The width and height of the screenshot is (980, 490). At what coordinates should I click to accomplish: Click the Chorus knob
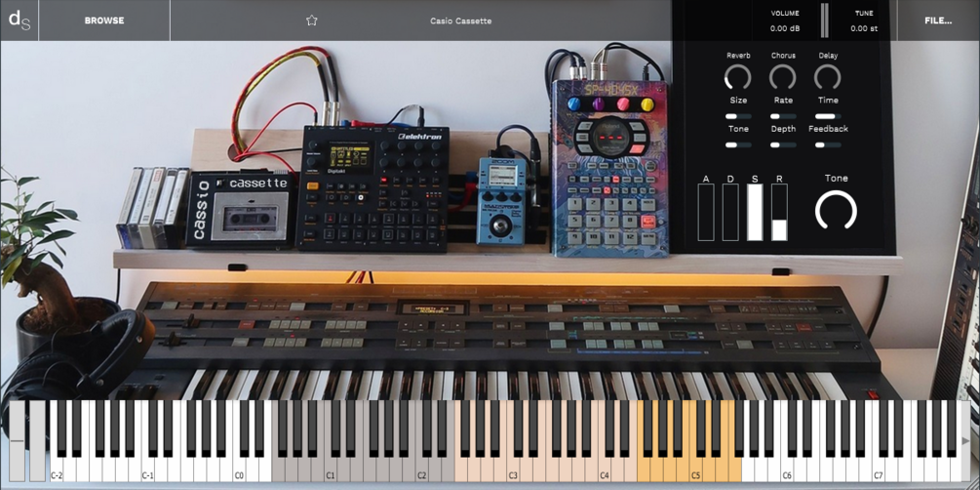point(782,77)
